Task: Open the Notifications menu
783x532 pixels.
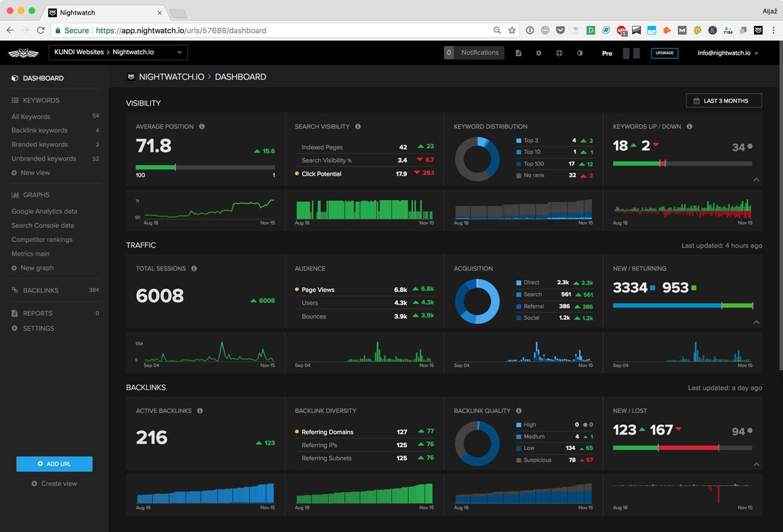Action: point(478,52)
